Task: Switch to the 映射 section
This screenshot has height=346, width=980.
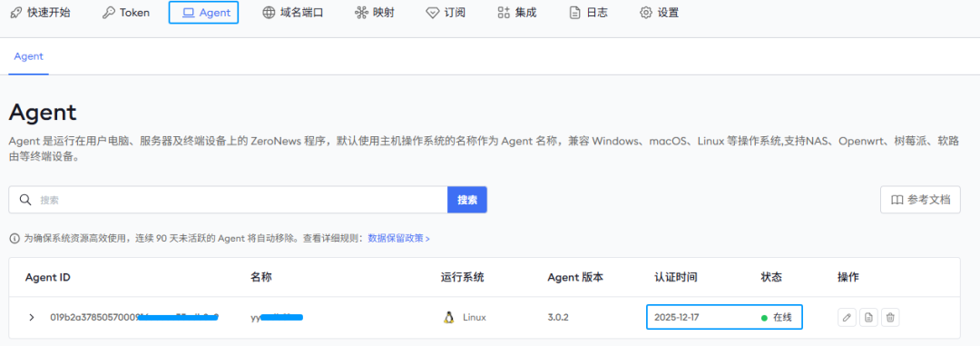Action: click(375, 13)
